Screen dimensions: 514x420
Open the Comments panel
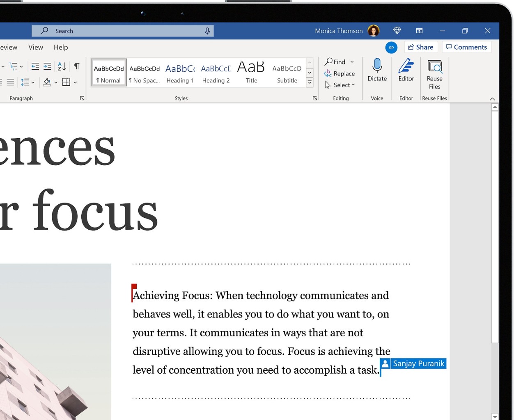[x=466, y=47]
